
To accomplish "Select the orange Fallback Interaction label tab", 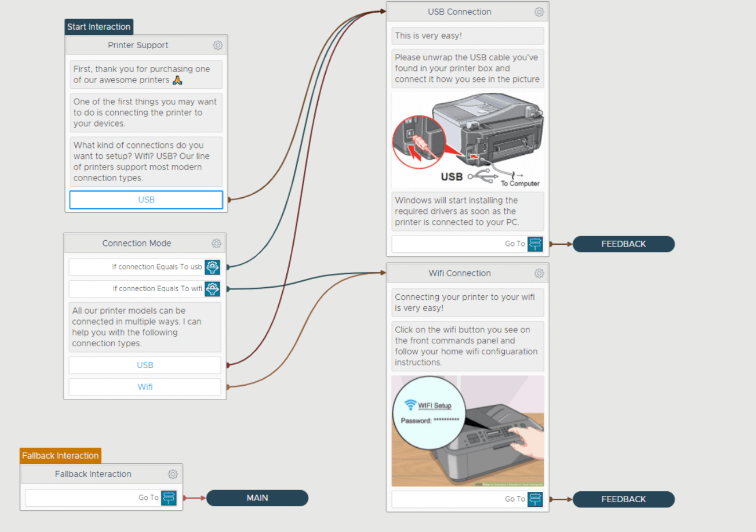I will pyautogui.click(x=60, y=456).
